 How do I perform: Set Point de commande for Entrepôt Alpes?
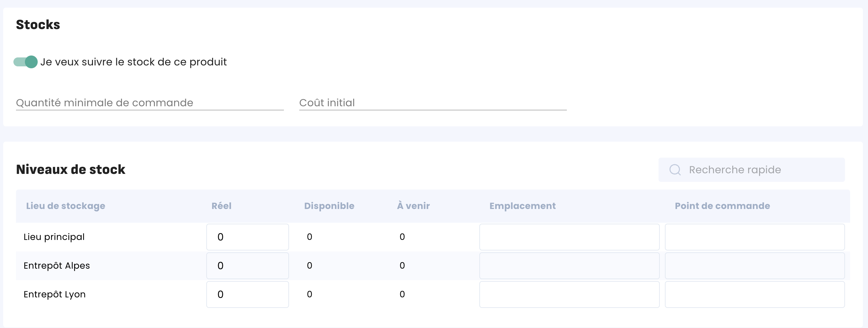(x=754, y=266)
